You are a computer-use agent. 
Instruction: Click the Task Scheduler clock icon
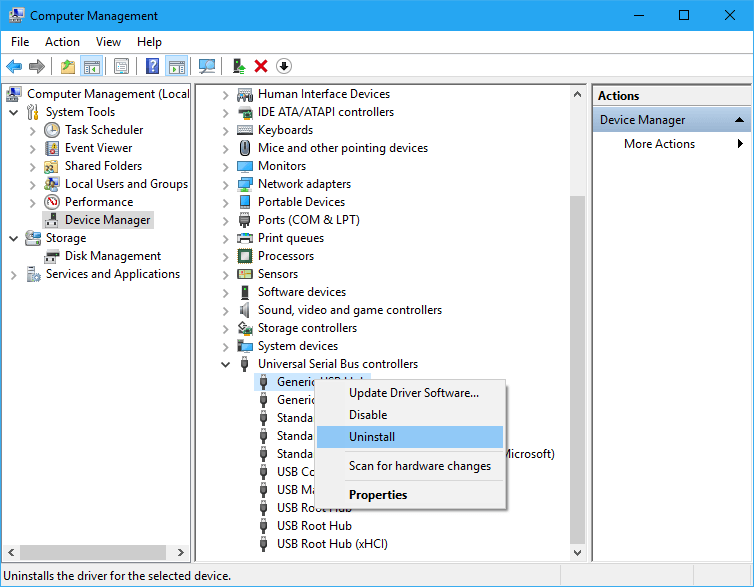[51, 130]
